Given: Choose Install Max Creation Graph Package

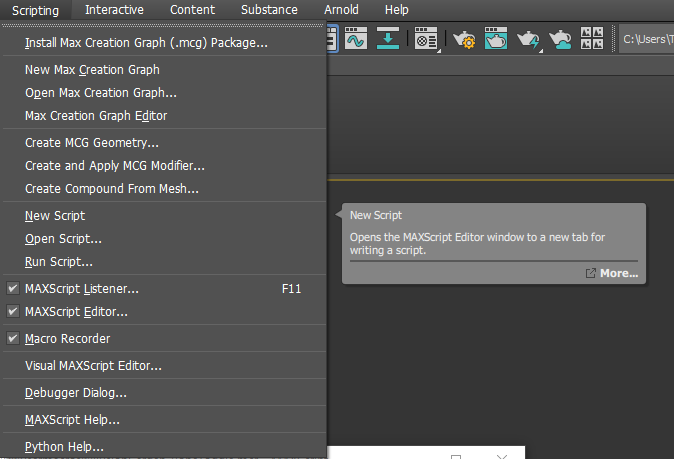Looking at the screenshot, I should coord(164,43).
